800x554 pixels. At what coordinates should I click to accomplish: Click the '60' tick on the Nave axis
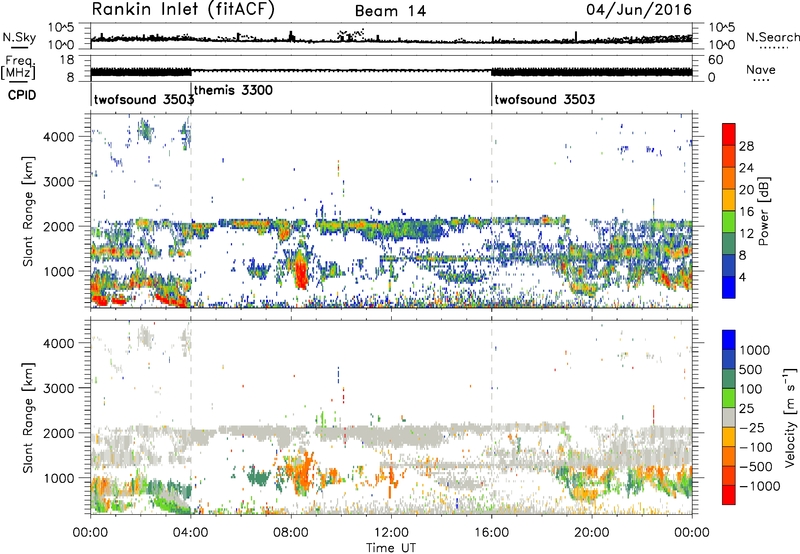point(716,60)
